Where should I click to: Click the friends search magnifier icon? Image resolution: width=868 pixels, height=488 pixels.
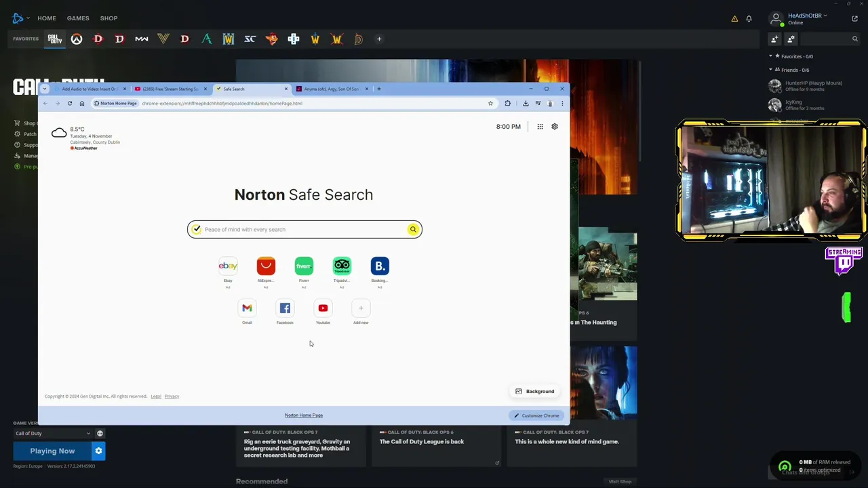[854, 39]
